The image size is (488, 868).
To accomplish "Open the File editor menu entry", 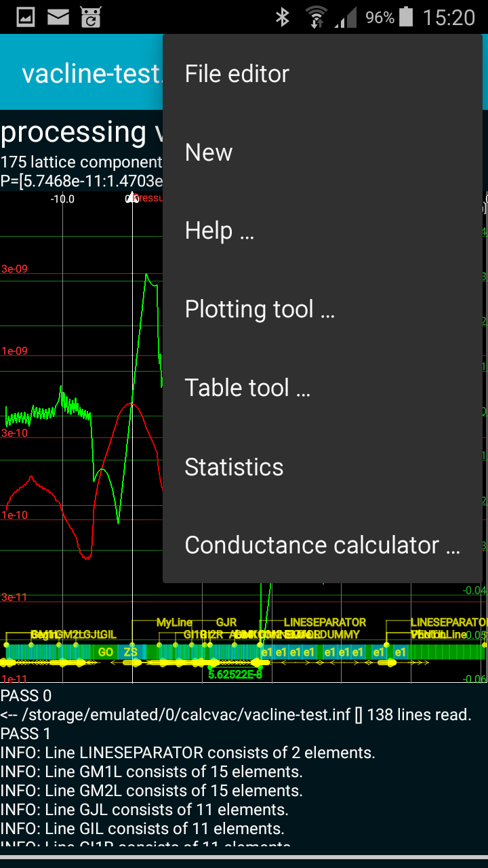I will tap(237, 74).
